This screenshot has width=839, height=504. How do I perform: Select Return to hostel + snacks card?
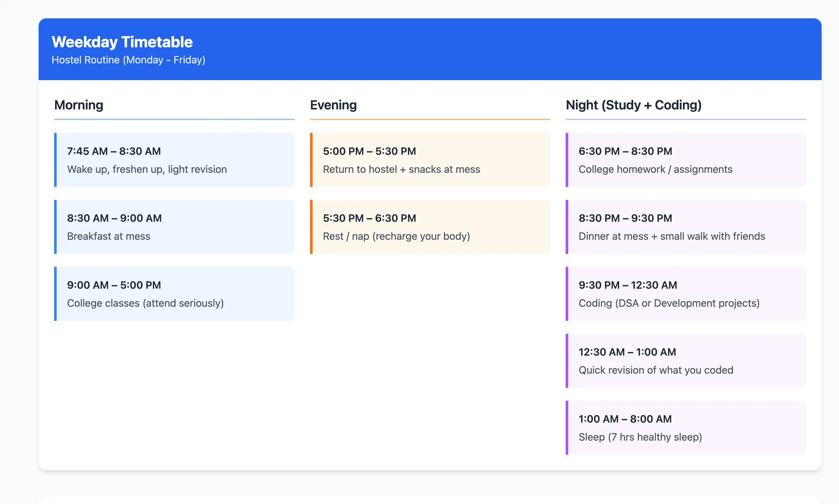click(429, 160)
